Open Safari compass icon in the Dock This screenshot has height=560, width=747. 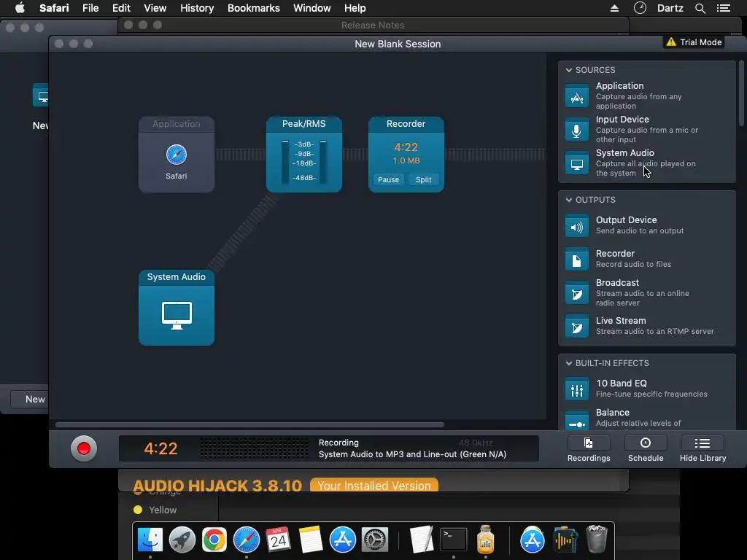tap(247, 540)
